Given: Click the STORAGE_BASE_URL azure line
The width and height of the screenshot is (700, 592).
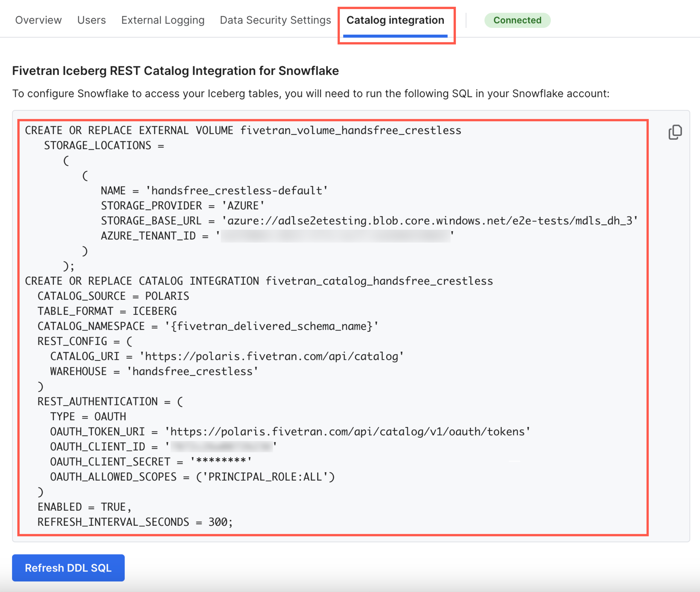Looking at the screenshot, I should coord(369,221).
